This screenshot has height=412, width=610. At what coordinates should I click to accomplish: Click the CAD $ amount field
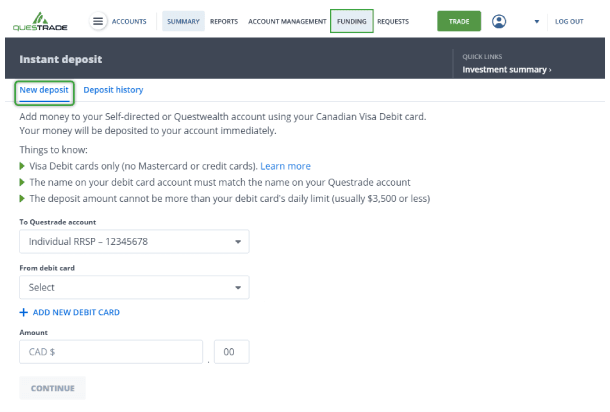[113, 352]
